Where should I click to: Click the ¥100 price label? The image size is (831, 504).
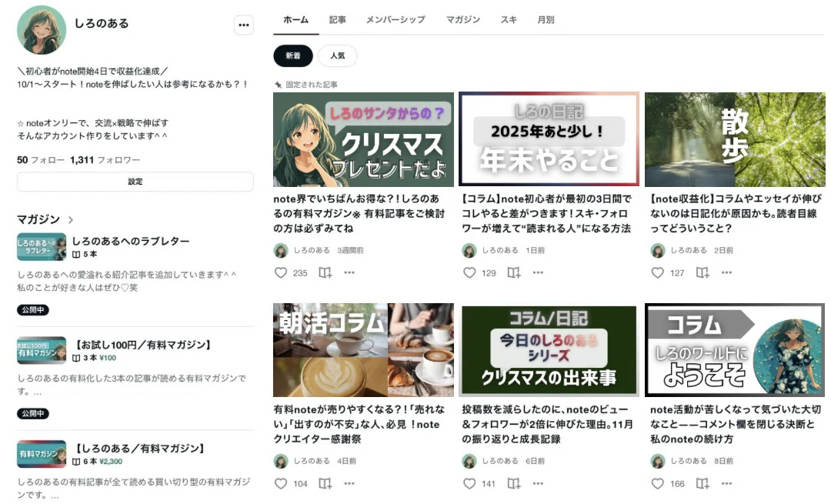pyautogui.click(x=108, y=358)
